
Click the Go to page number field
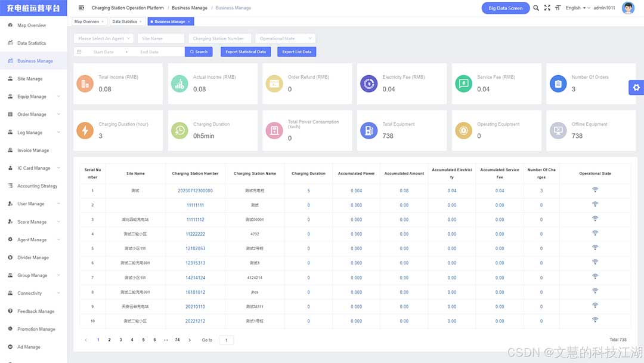point(227,340)
